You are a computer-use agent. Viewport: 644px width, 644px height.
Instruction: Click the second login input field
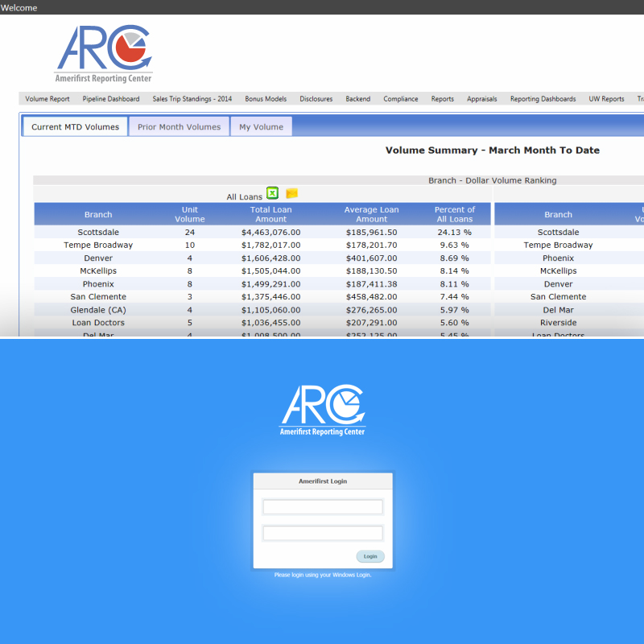click(323, 533)
